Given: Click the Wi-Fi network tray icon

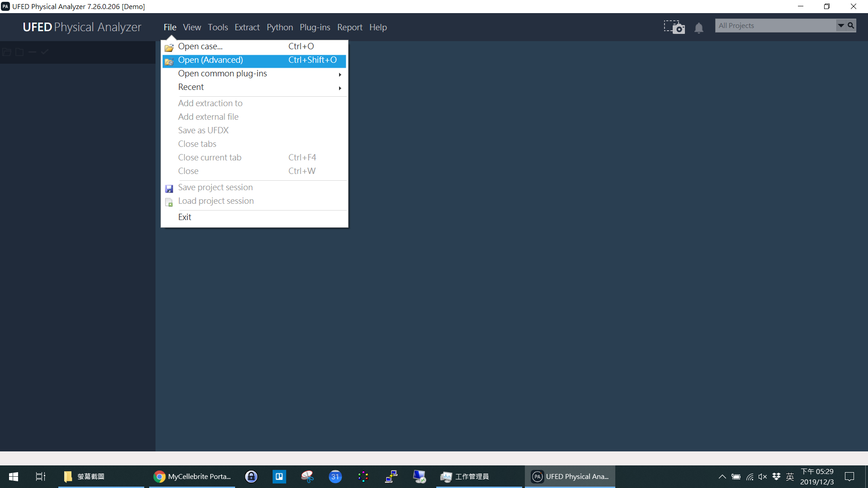Looking at the screenshot, I should [x=750, y=477].
